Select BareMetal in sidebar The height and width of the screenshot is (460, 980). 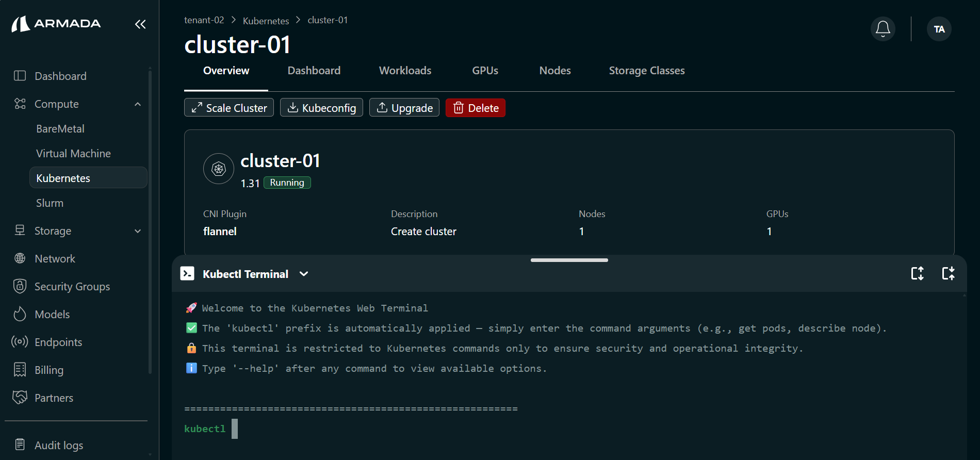pos(60,129)
